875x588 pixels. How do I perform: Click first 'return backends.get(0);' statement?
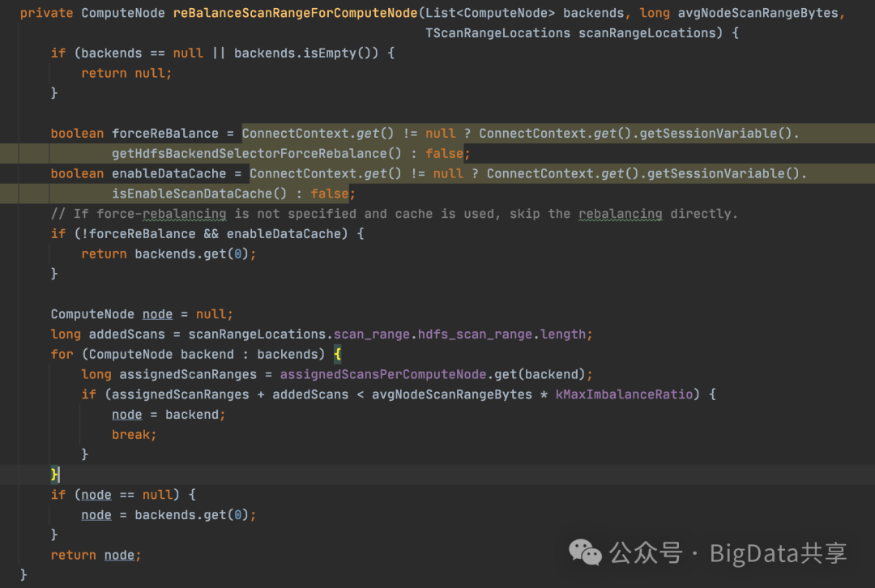[x=169, y=254]
